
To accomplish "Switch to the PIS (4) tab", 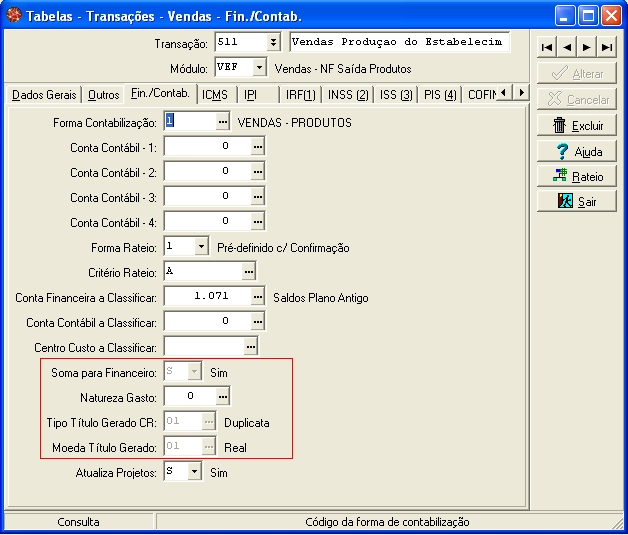I will [440, 95].
